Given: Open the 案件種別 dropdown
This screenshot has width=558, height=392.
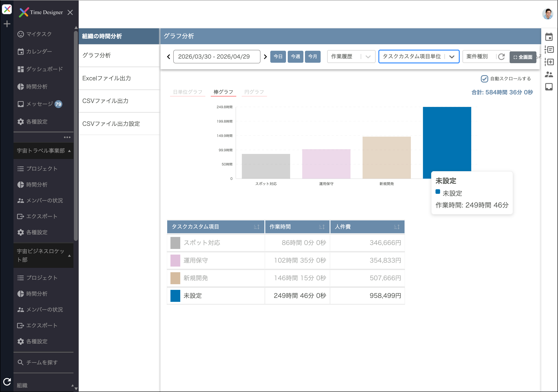Looking at the screenshot, I should pos(479,57).
